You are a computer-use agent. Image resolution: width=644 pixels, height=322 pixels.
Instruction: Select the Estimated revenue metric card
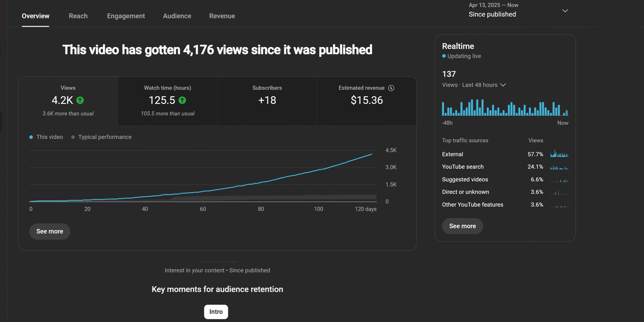tap(366, 101)
